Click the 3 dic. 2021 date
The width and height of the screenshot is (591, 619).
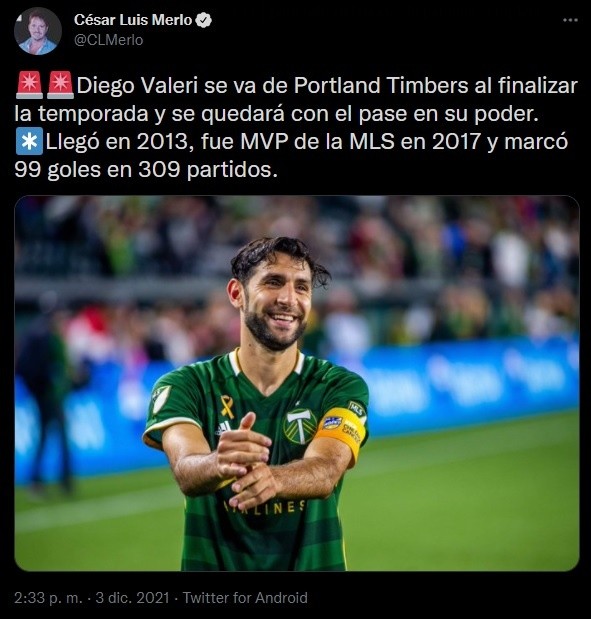tap(132, 598)
